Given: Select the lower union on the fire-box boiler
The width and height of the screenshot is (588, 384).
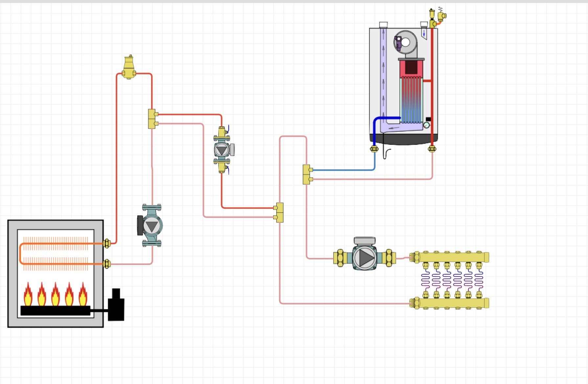Looking at the screenshot, I should coord(107,264).
